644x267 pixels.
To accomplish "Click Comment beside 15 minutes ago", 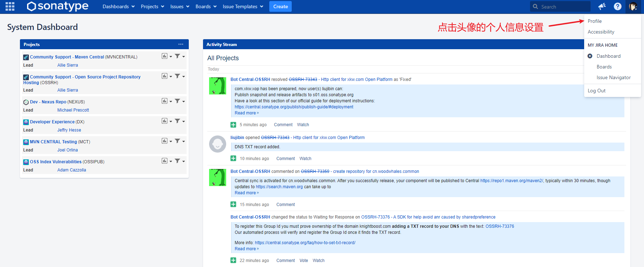I will 286,205.
